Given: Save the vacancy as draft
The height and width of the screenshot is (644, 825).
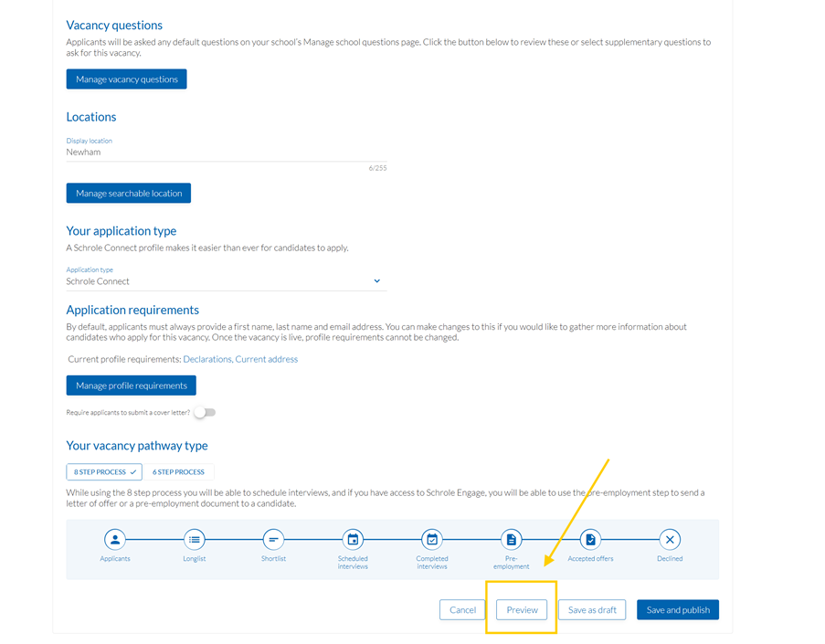Looking at the screenshot, I should click(592, 610).
